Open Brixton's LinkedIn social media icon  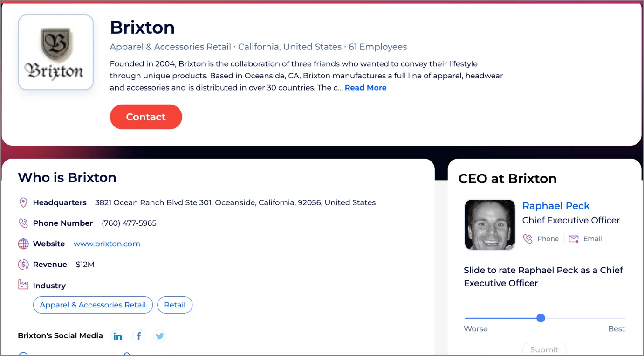point(117,335)
